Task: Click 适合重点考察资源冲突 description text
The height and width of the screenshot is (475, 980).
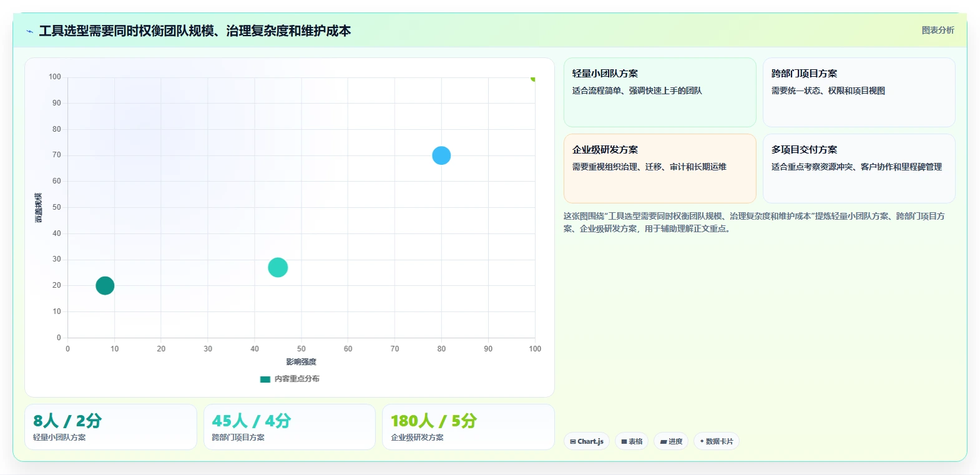Action: click(856, 167)
